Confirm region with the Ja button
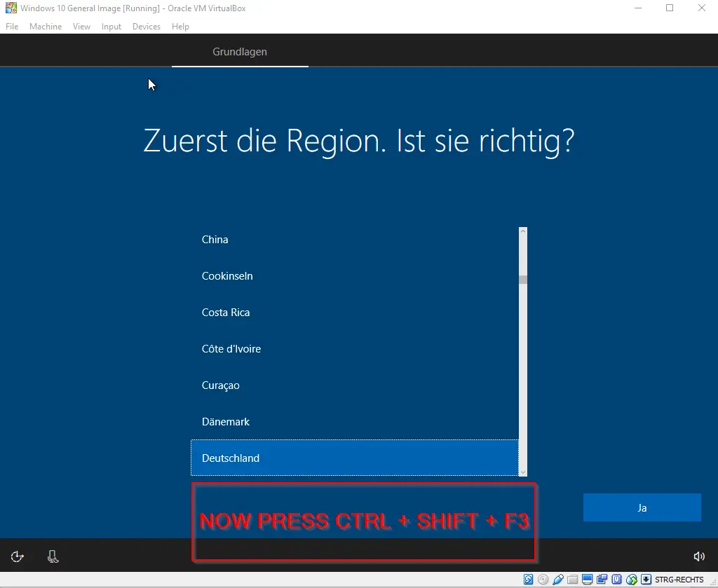This screenshot has height=588, width=718. (642, 507)
